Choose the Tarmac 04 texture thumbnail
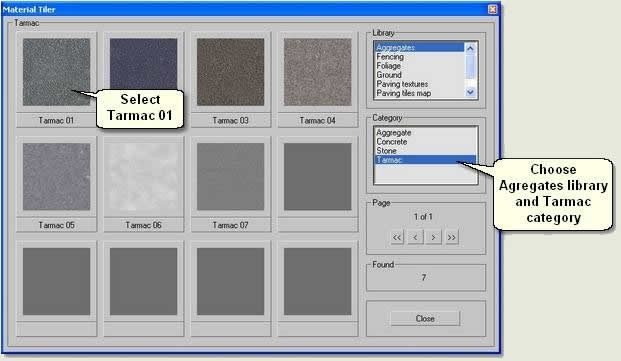This screenshot has width=621, height=361. [318, 72]
